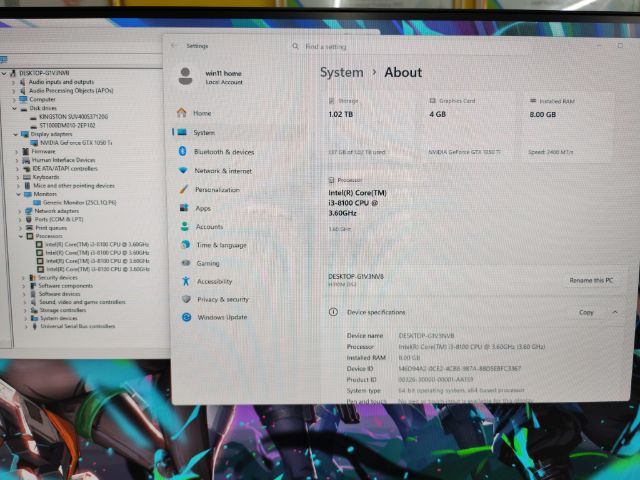
Task: Click the Bluetooth icon in sidebar
Action: (x=183, y=151)
